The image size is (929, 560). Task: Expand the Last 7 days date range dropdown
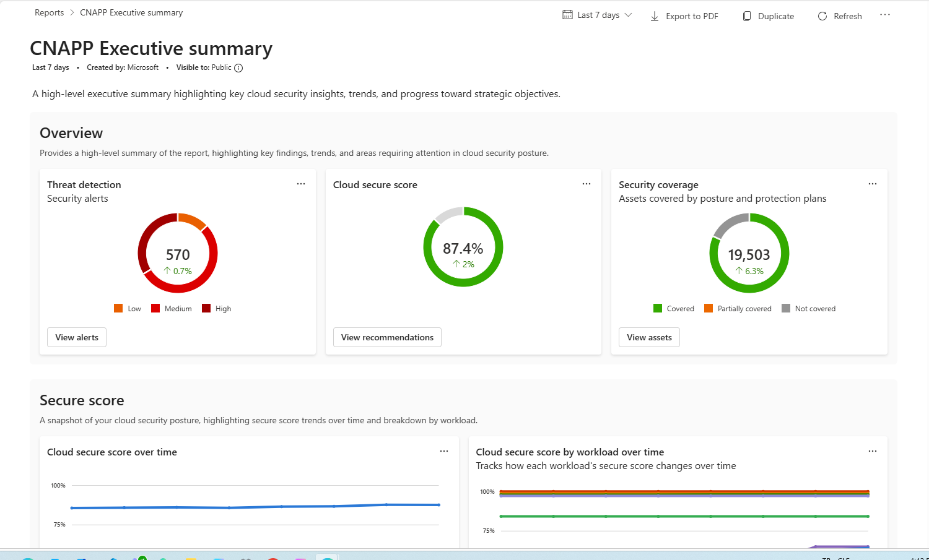click(x=628, y=15)
